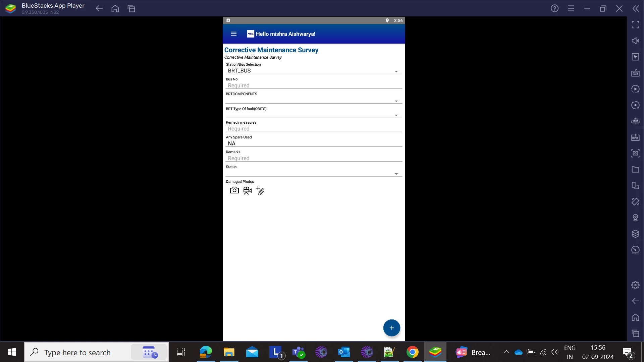Open the Station/Bus Selection dropdown
Image resolution: width=644 pixels, height=362 pixels.
point(313,71)
